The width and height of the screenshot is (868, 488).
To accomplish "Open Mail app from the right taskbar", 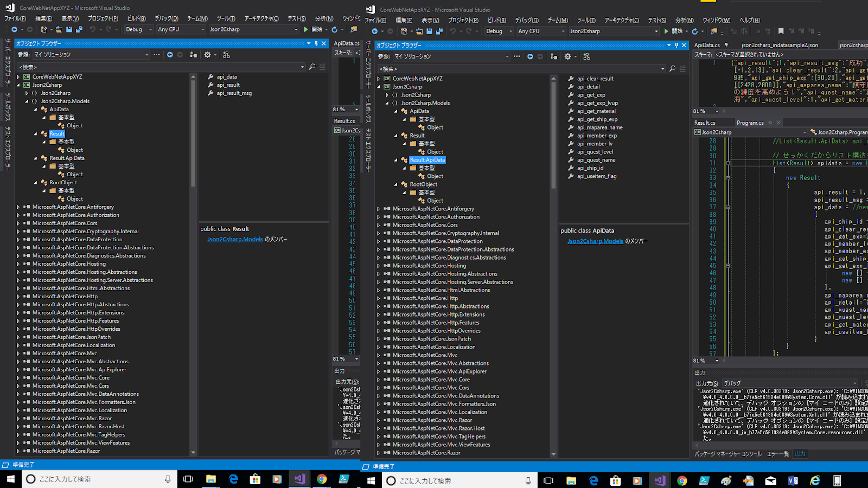I will [x=770, y=480].
